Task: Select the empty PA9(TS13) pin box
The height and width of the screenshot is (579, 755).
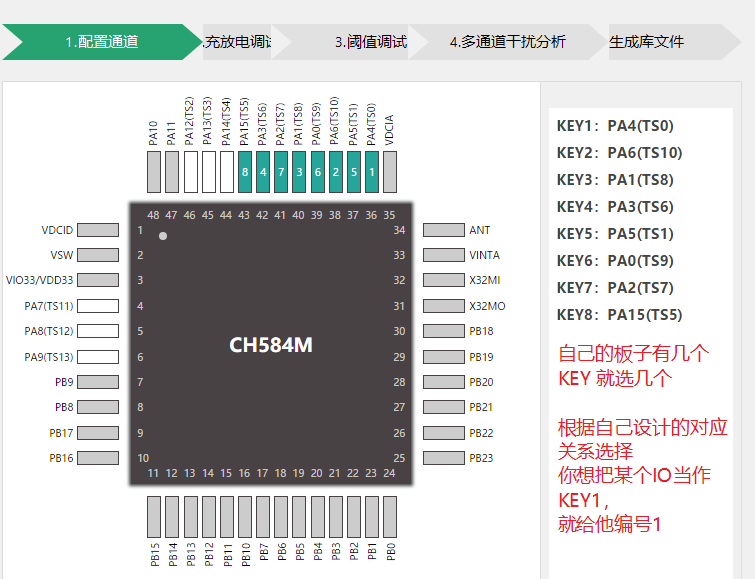Action: [98, 357]
